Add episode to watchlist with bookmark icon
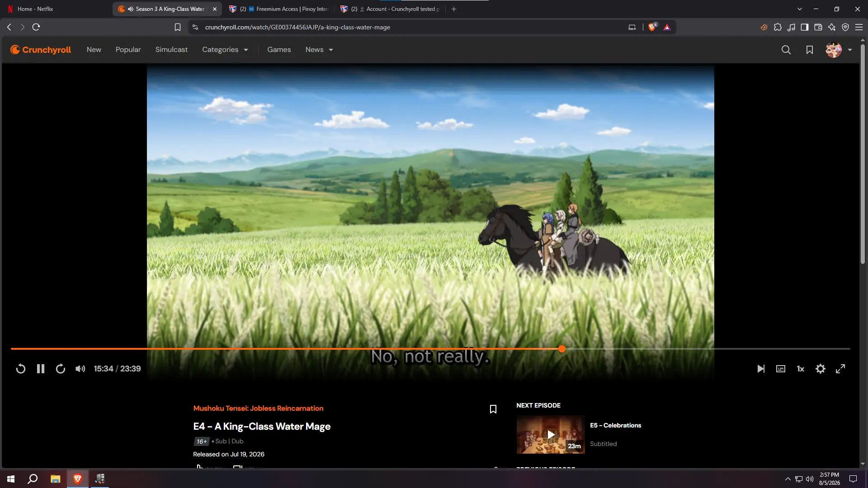This screenshot has height=488, width=868. tap(493, 409)
